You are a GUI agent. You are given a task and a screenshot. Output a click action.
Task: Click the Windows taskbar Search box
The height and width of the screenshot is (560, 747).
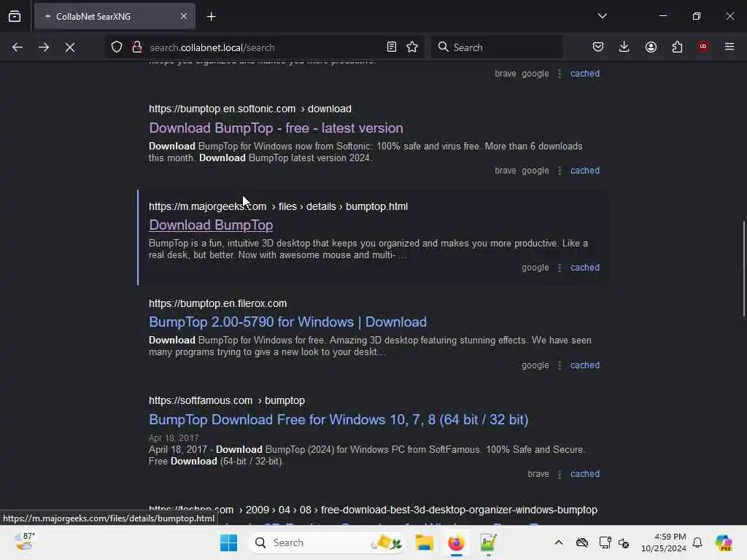click(x=327, y=542)
